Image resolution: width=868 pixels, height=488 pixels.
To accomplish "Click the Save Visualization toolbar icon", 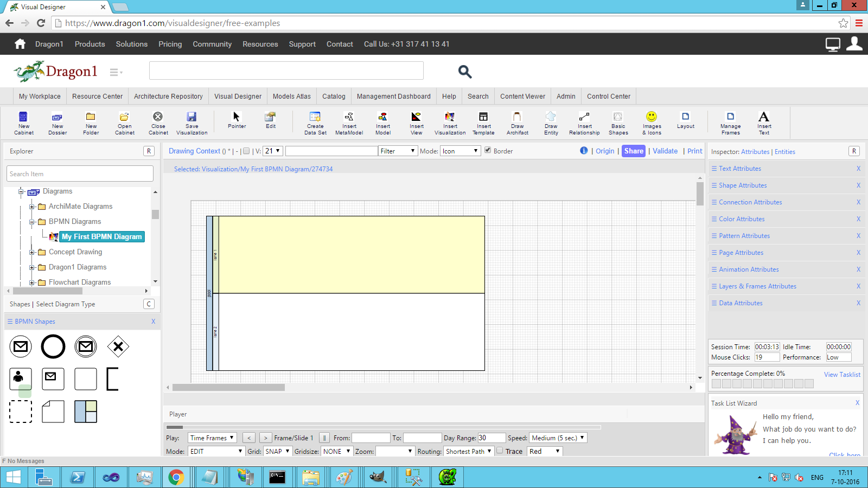I will point(192,117).
